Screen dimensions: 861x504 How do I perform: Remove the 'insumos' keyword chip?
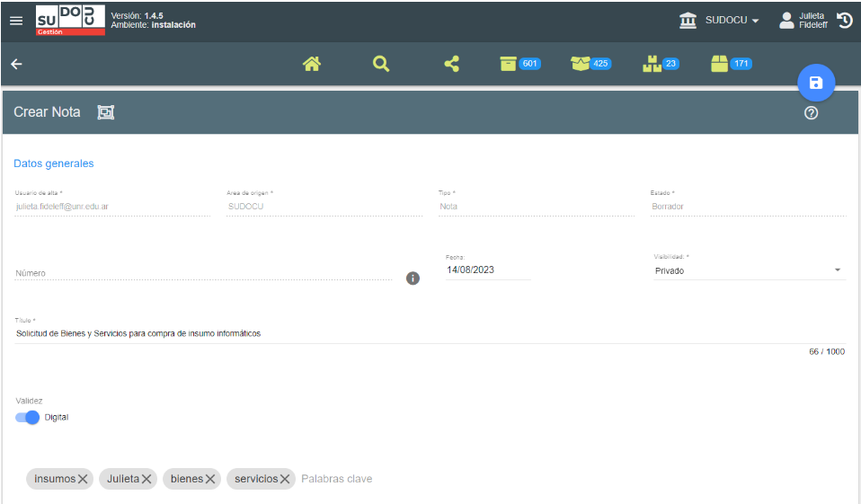(x=83, y=480)
